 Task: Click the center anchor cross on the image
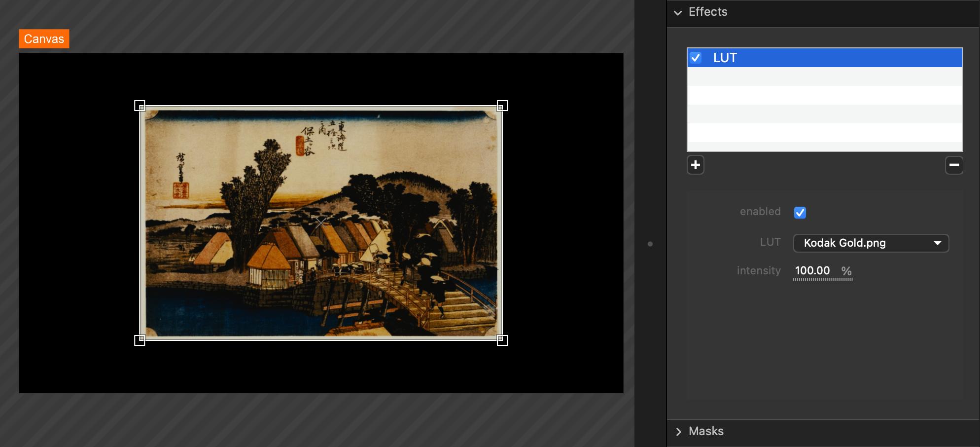320,223
